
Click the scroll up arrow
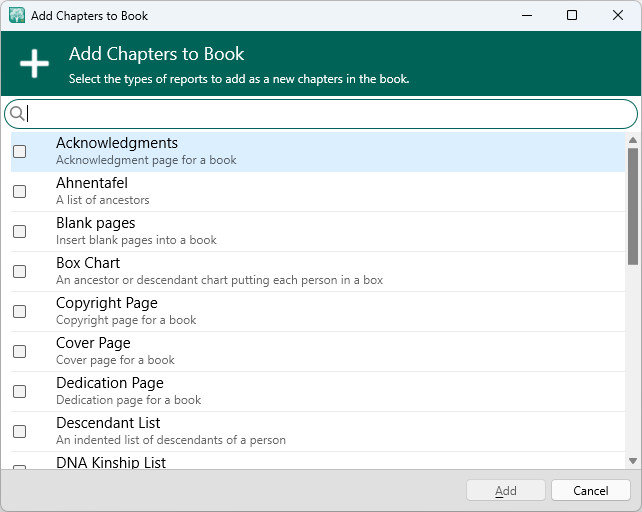point(632,141)
